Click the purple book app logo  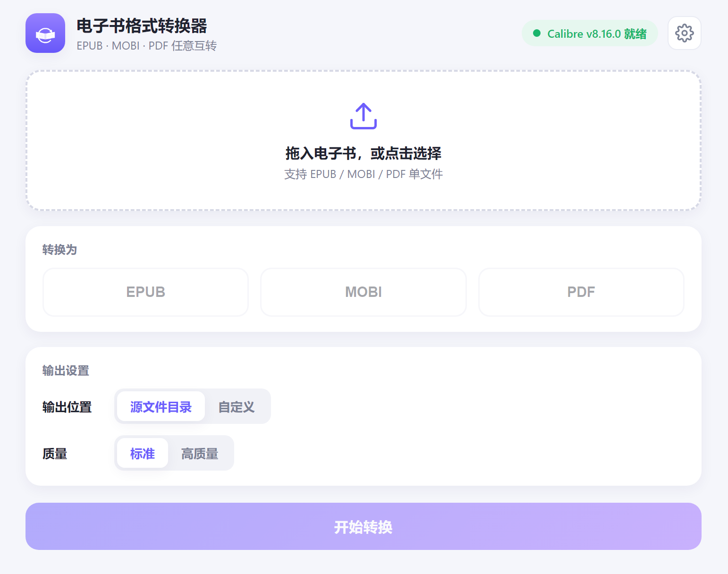45,33
